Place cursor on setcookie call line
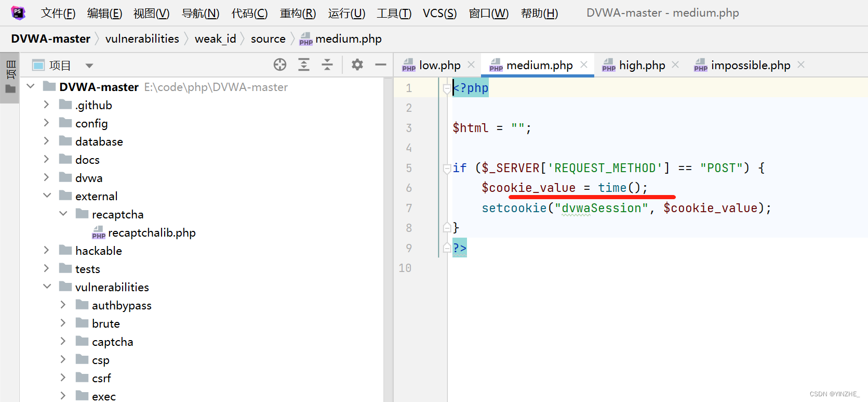The width and height of the screenshot is (868, 402). pyautogui.click(x=626, y=208)
